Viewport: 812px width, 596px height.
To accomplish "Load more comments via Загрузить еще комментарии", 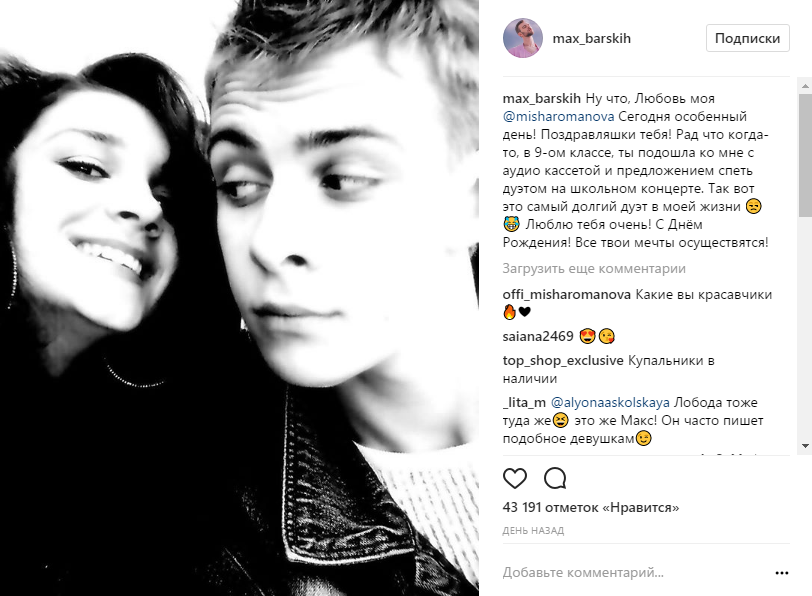I will (594, 269).
